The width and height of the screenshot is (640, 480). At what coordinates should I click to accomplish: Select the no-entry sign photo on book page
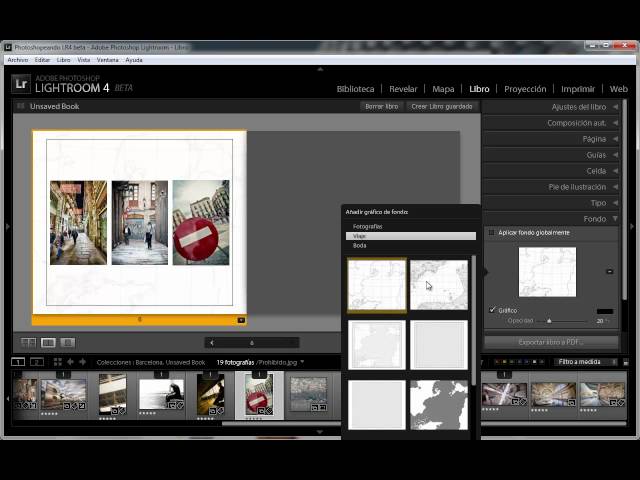click(x=201, y=223)
